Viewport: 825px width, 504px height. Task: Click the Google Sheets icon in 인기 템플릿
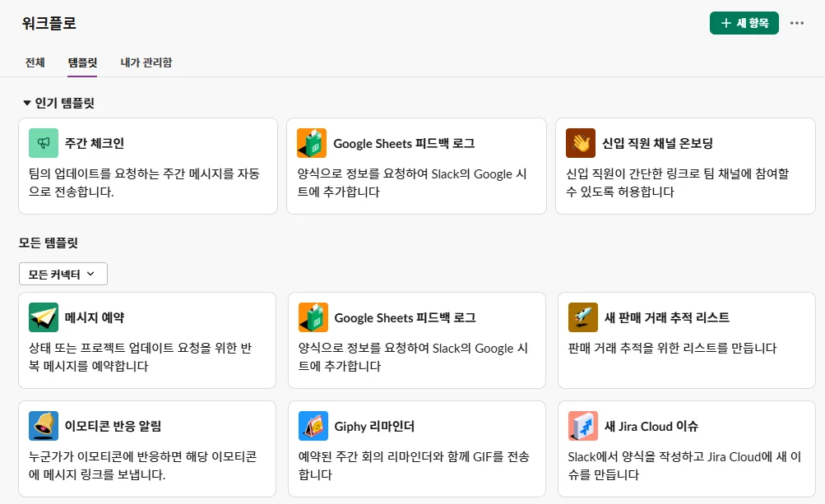[312, 143]
